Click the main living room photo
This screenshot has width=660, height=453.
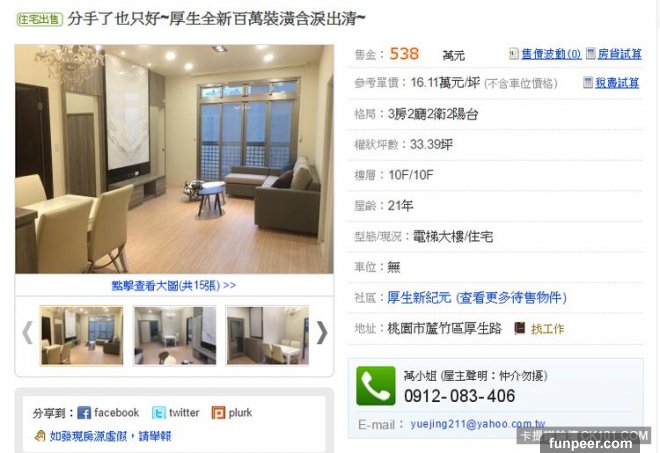click(x=174, y=159)
